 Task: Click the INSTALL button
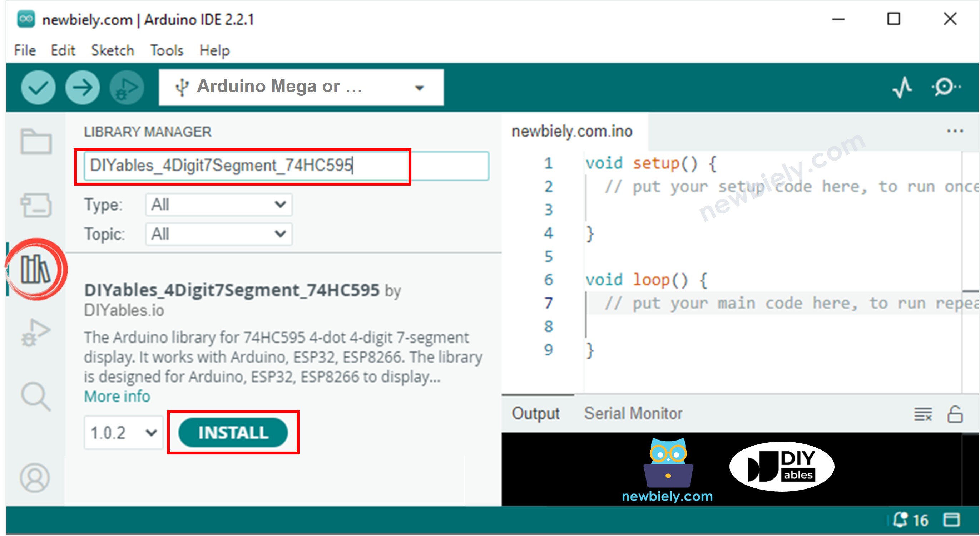pos(234,432)
